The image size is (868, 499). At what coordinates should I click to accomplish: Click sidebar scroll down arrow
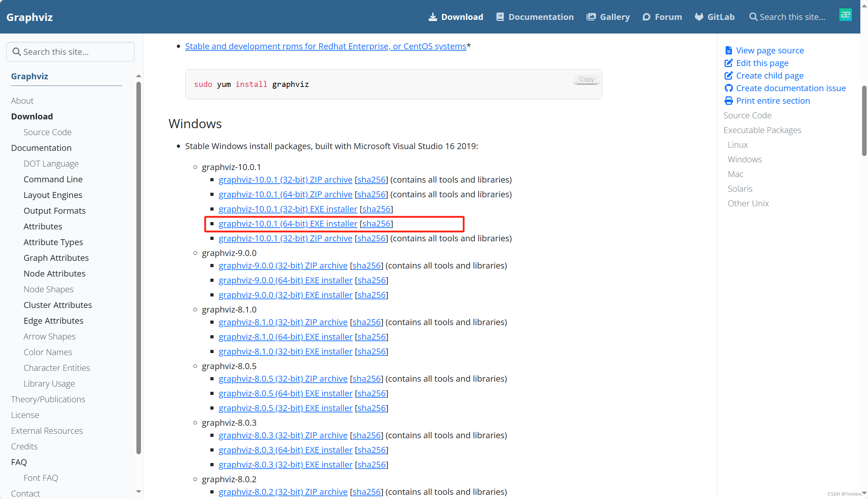139,492
